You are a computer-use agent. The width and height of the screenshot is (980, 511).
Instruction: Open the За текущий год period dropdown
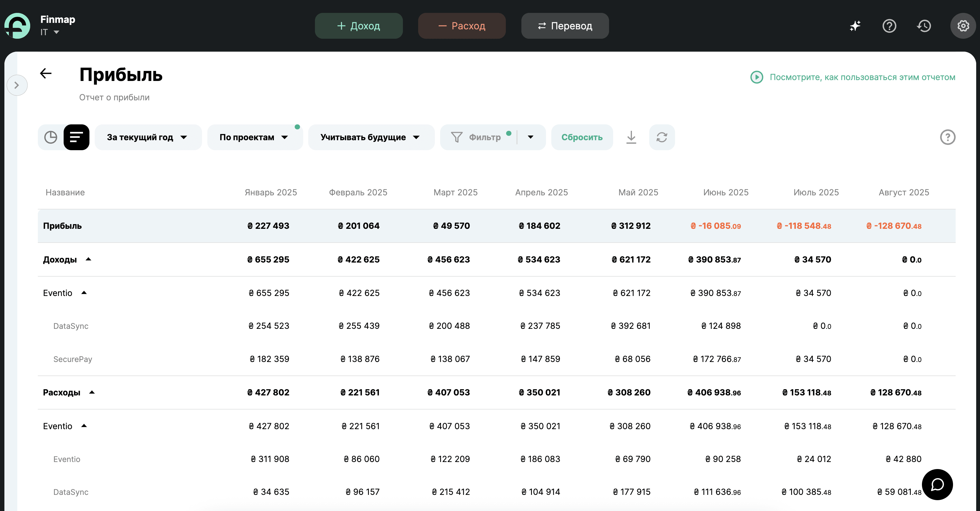[x=148, y=137]
